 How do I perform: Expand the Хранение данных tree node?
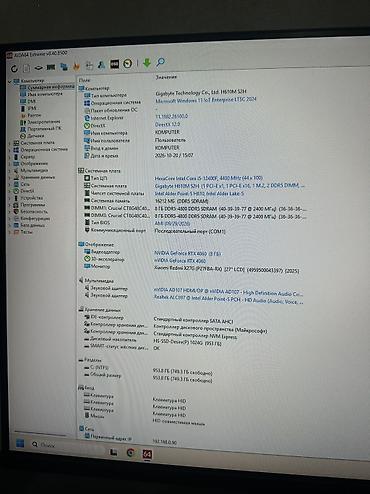coord(10,178)
